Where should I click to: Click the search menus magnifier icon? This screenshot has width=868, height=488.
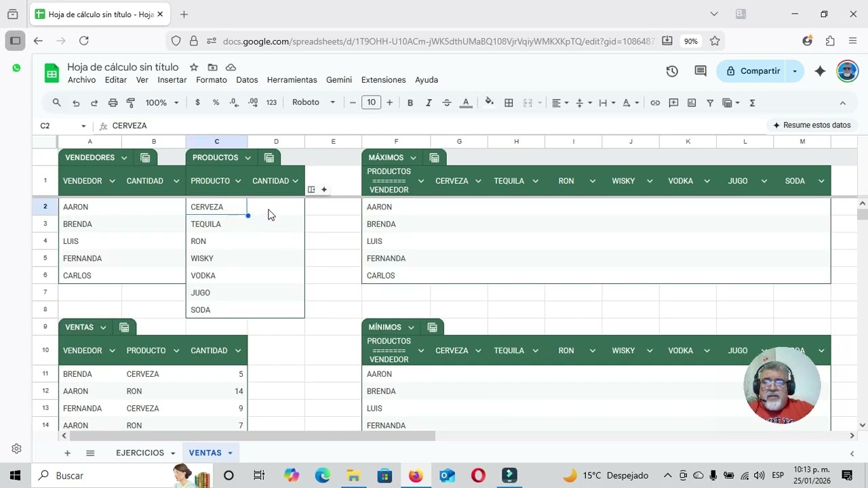(x=57, y=103)
